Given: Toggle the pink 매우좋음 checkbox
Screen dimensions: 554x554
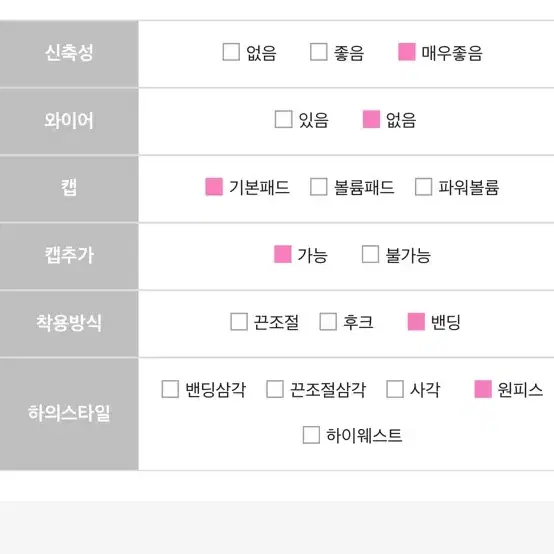Looking at the screenshot, I should tap(407, 52).
